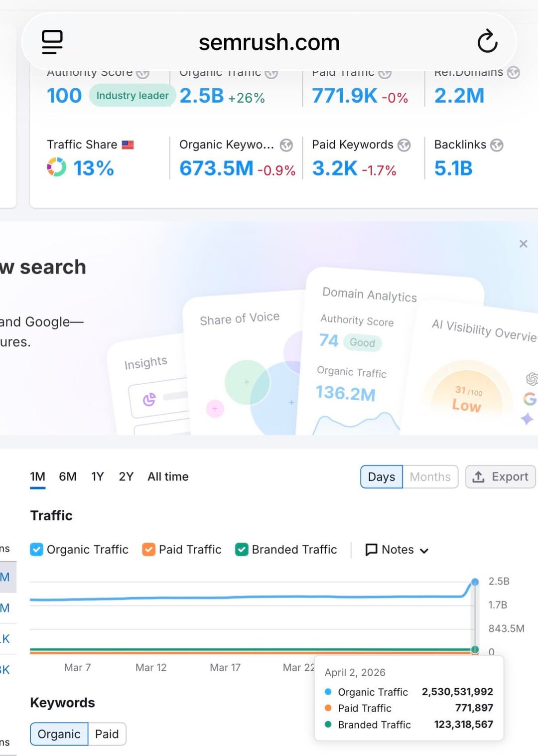
Task: Switch to All time range
Action: tap(168, 476)
